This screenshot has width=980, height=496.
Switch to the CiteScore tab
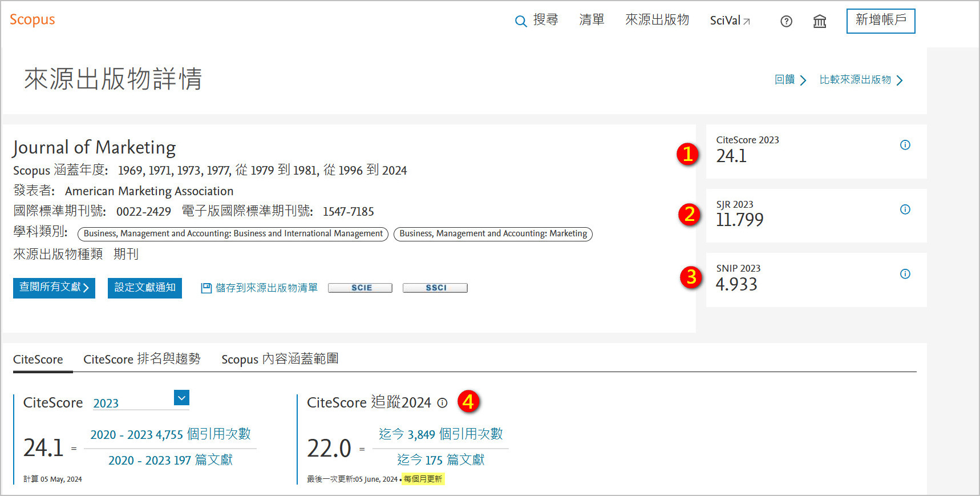[38, 360]
